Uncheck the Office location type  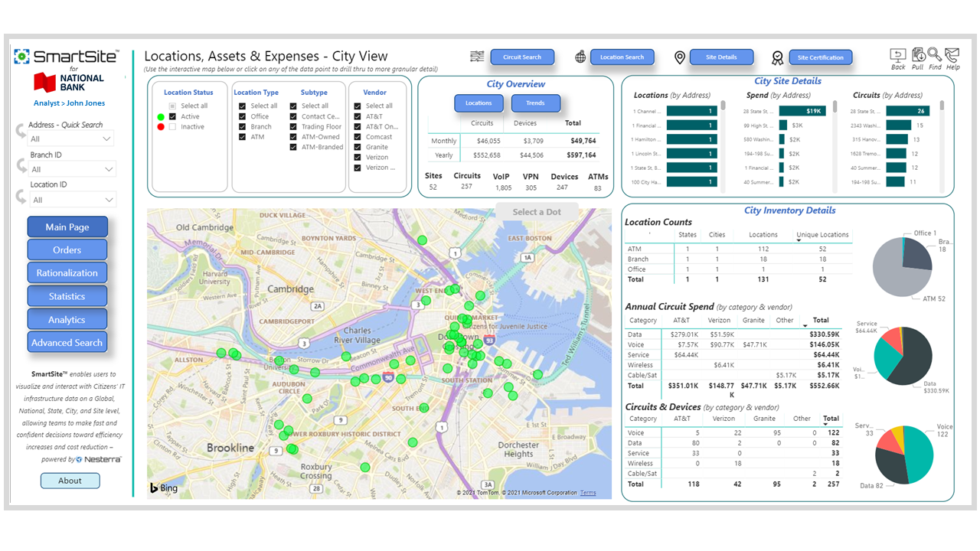(242, 116)
